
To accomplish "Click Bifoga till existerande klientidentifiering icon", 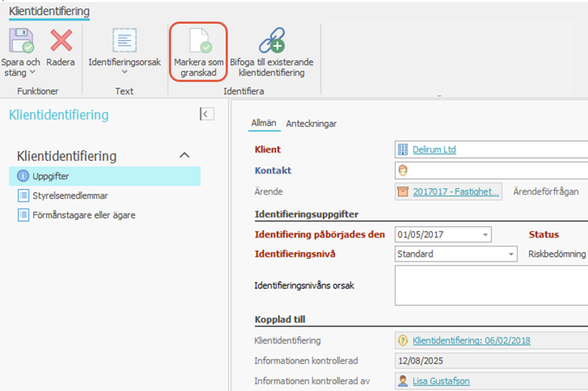I will 271,40.
